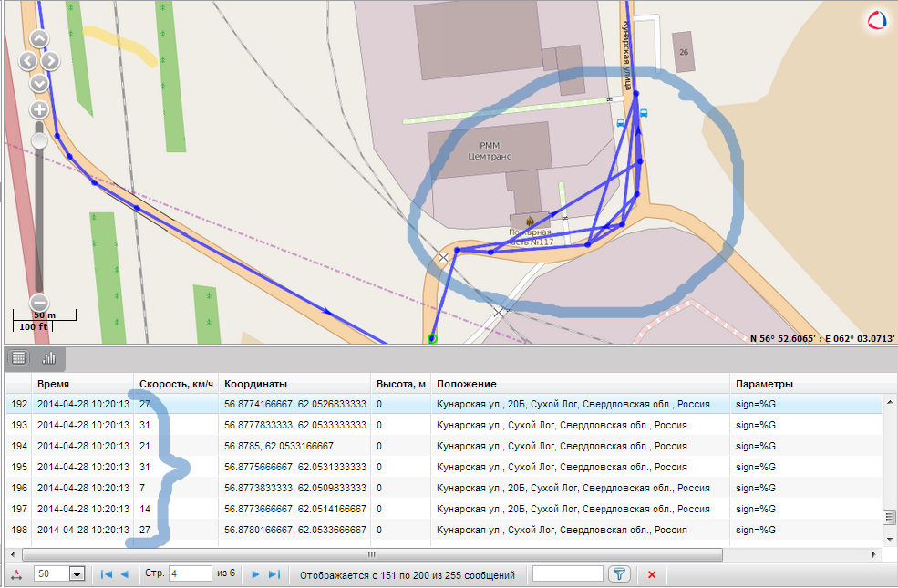Switch to chart view of messages

click(x=48, y=357)
